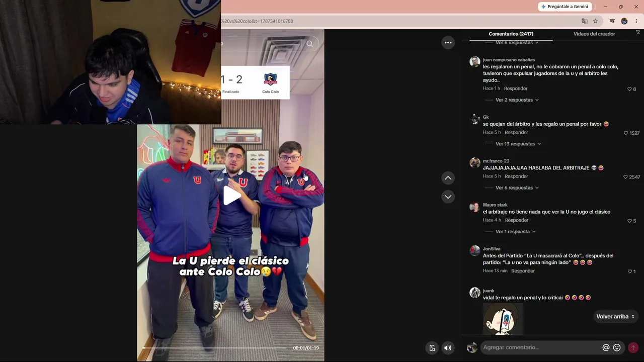Switch to the Videos del creador tab
Image resolution: width=644 pixels, height=362 pixels.
point(594,34)
